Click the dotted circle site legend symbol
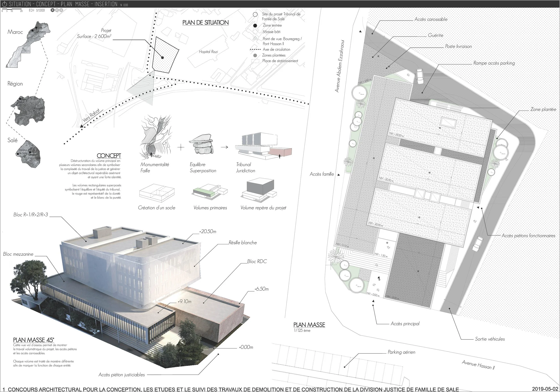This screenshot has width=560, height=392. coord(255,14)
